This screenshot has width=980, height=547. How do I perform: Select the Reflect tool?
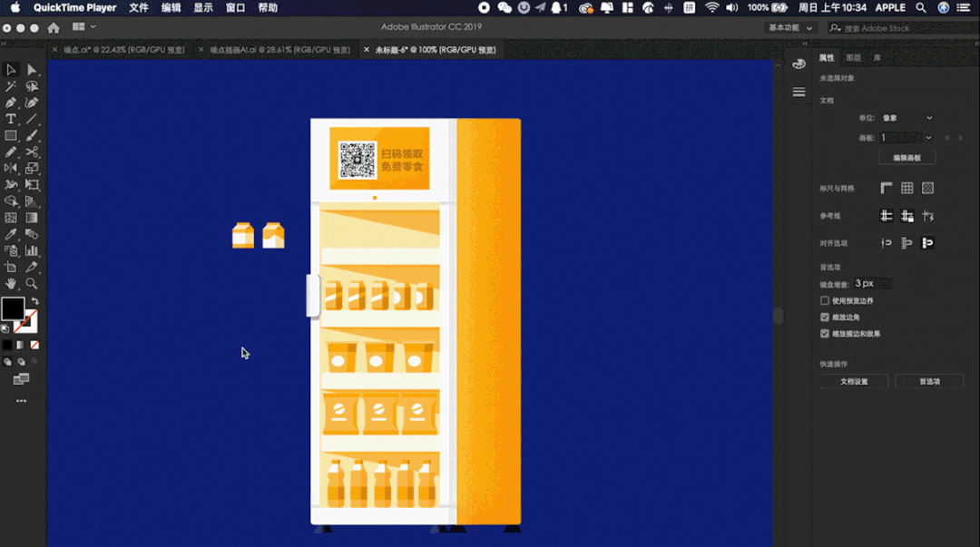(x=11, y=168)
